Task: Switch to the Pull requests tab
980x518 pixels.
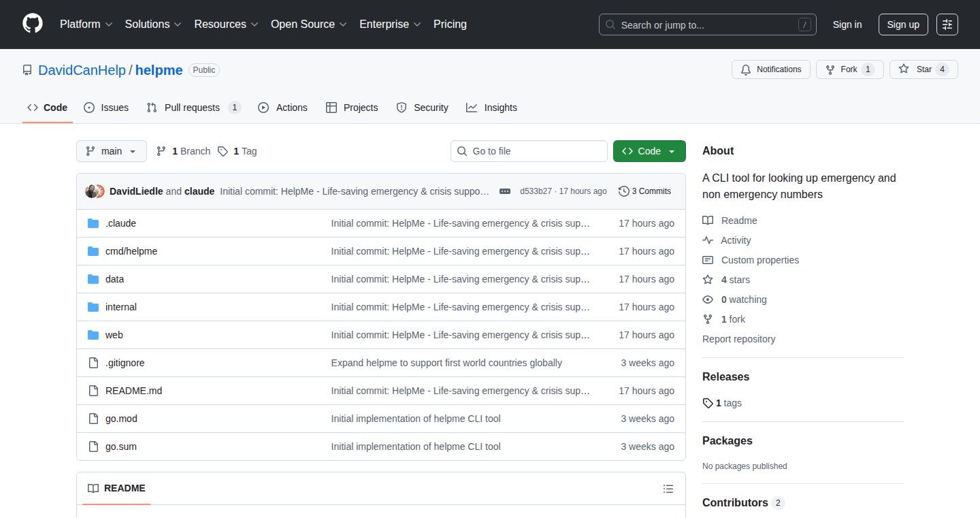Action: (194, 108)
